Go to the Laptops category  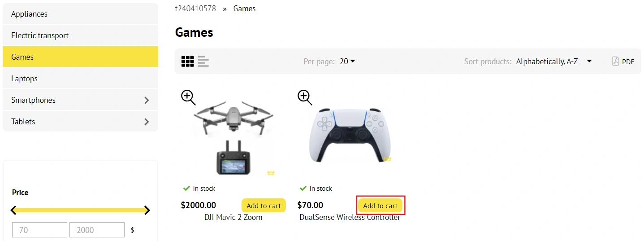tap(25, 79)
